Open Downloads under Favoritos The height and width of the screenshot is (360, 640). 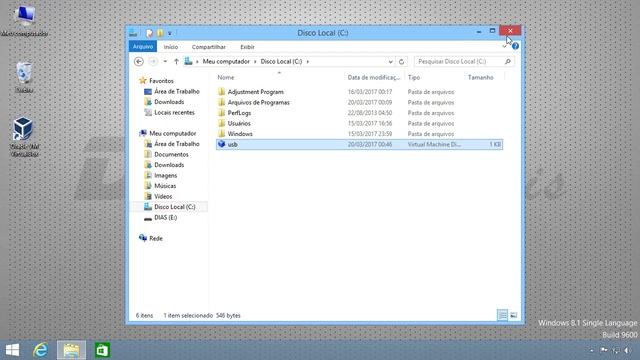169,102
